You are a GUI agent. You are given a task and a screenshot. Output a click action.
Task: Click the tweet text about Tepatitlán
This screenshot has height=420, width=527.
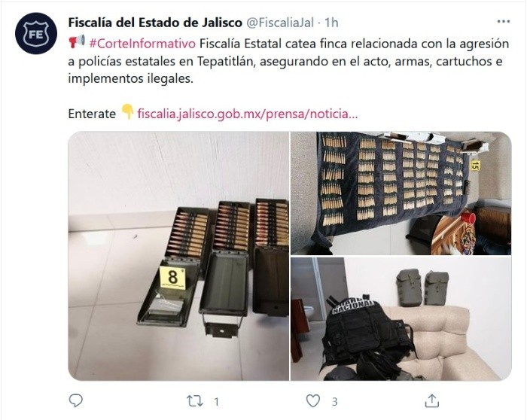pyautogui.click(x=288, y=61)
